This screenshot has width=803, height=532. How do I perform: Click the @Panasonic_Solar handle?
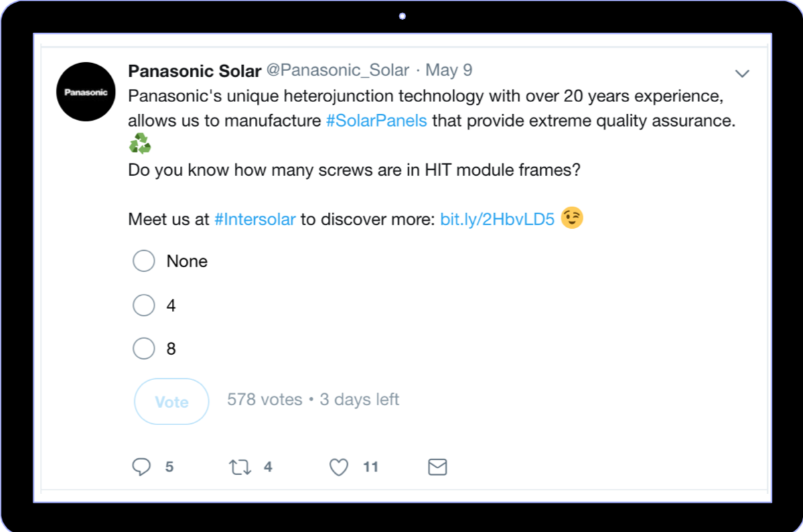coord(338,70)
